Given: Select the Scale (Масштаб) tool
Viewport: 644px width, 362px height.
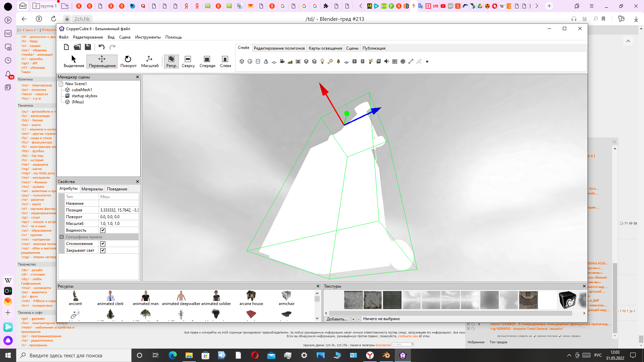Looking at the screenshot, I should click(x=150, y=62).
